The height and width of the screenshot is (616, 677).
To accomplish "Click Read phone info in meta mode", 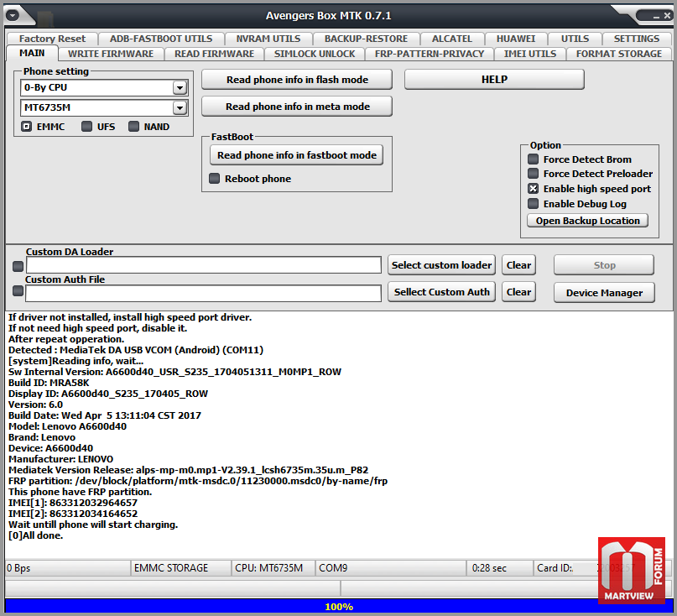I will pos(297,107).
